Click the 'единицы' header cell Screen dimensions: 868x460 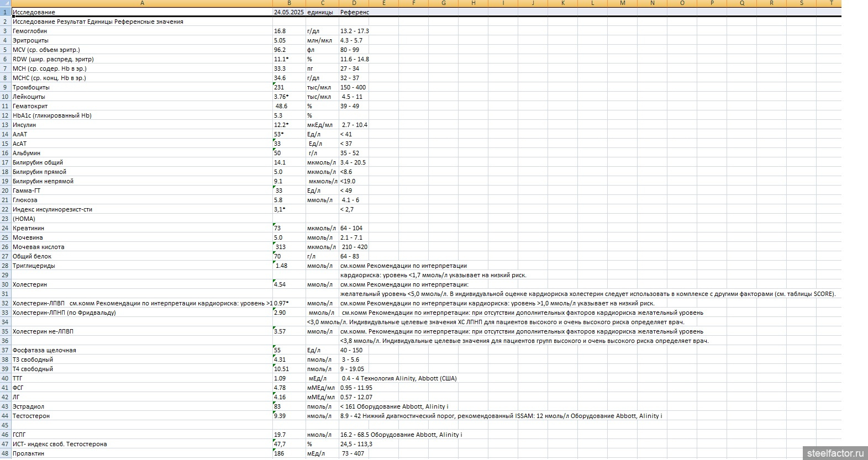point(322,12)
